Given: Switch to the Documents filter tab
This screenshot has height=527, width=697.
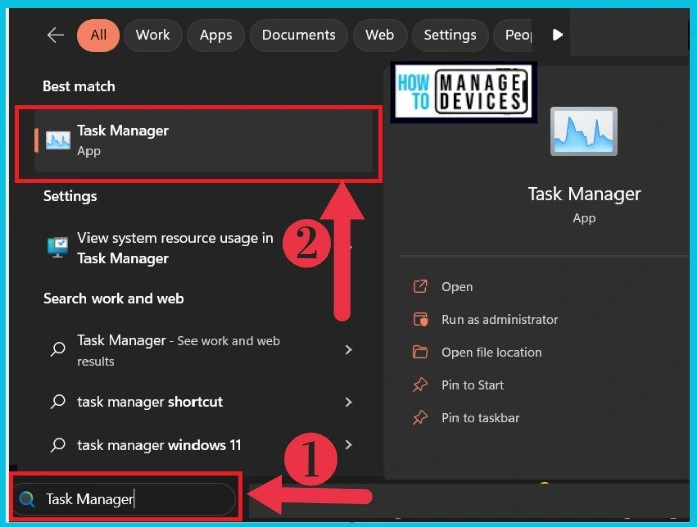Looking at the screenshot, I should pos(299,35).
